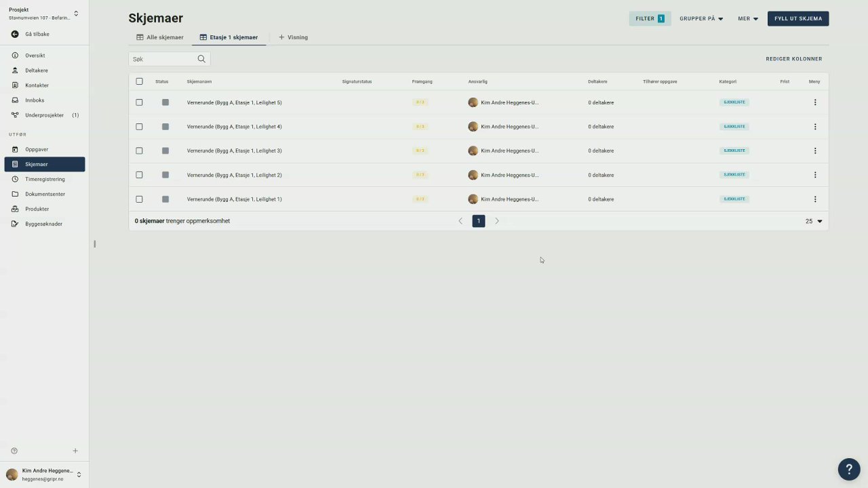Screen dimensions: 868x488
Task: Click the SJEKKLISTE tag in Leilighet 5 row
Action: coord(734,102)
